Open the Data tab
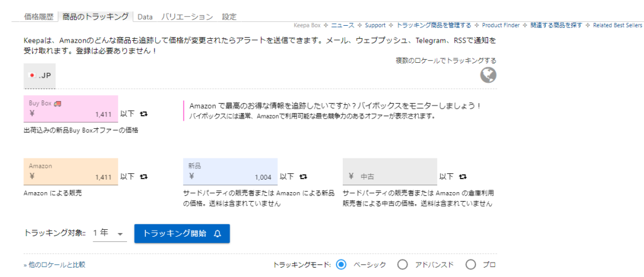This screenshot has width=644, height=277. tap(145, 16)
